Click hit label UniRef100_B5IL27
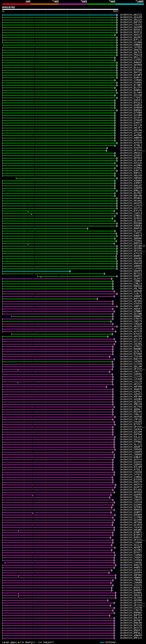Image resolution: width=146 pixels, height=644 pixels. (x=131, y=58)
